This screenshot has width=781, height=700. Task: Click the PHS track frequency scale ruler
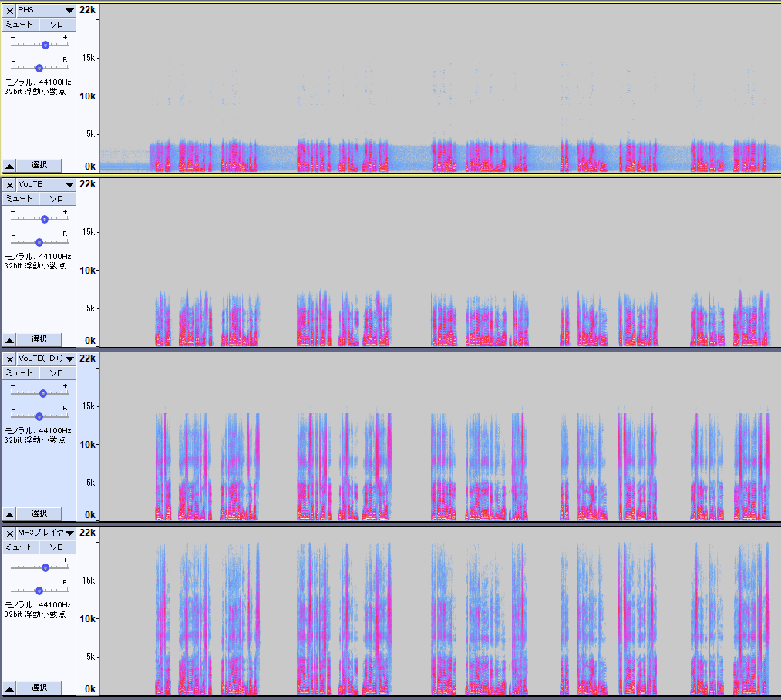tap(88, 88)
